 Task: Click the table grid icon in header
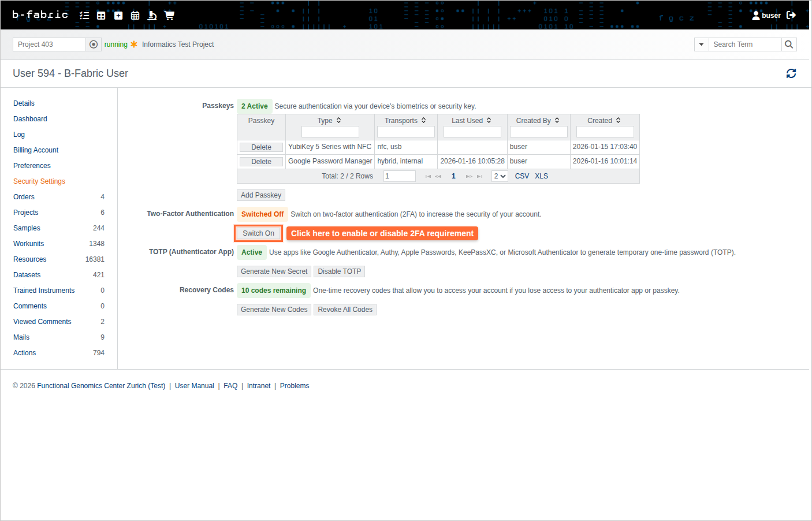click(101, 16)
